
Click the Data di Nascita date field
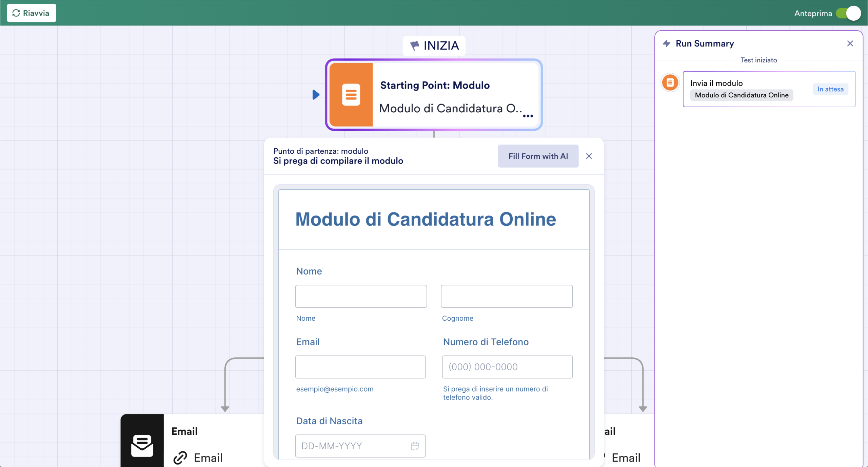(360, 446)
